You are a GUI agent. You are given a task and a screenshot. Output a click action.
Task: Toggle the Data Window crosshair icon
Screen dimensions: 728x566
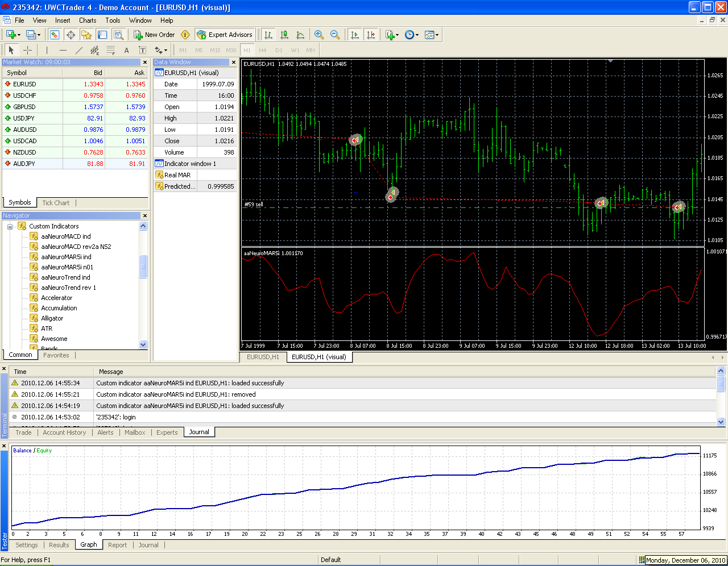pos(71,35)
